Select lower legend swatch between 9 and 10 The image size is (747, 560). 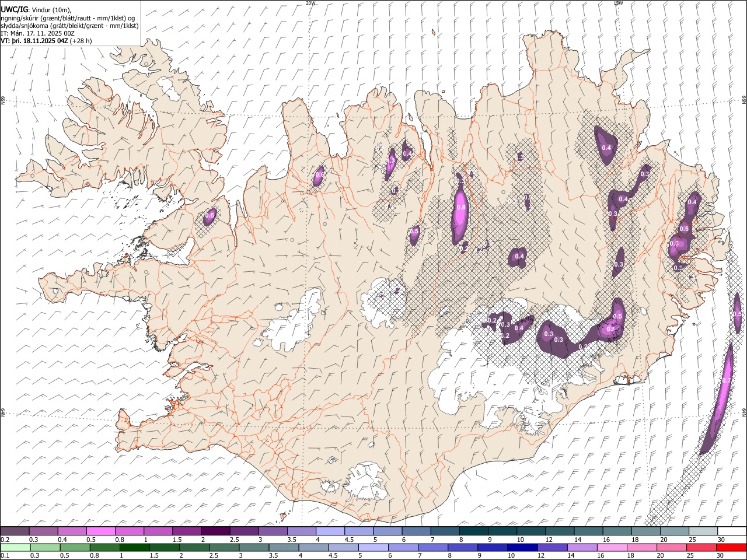493,547
